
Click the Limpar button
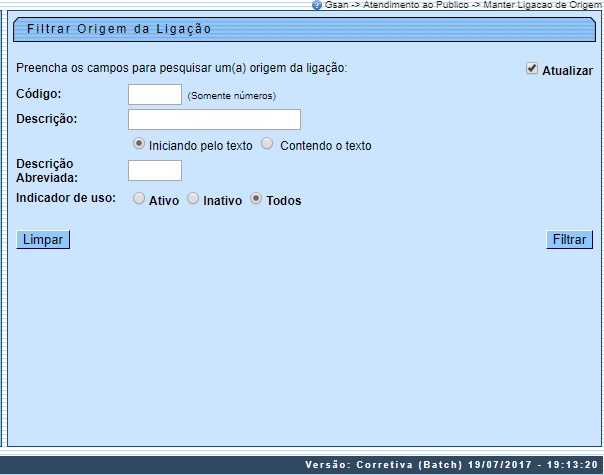43,240
